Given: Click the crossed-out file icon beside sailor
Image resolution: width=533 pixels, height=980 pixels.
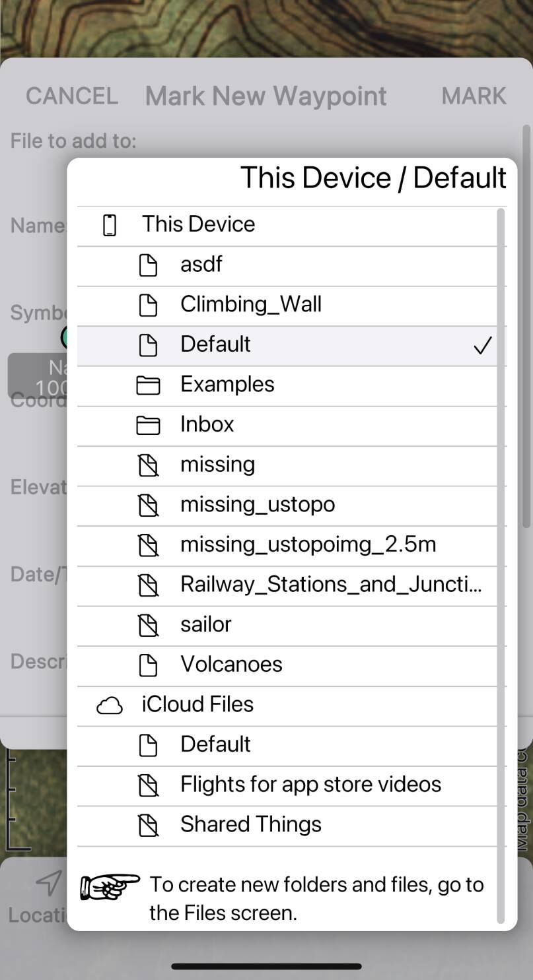Looking at the screenshot, I should [x=148, y=625].
